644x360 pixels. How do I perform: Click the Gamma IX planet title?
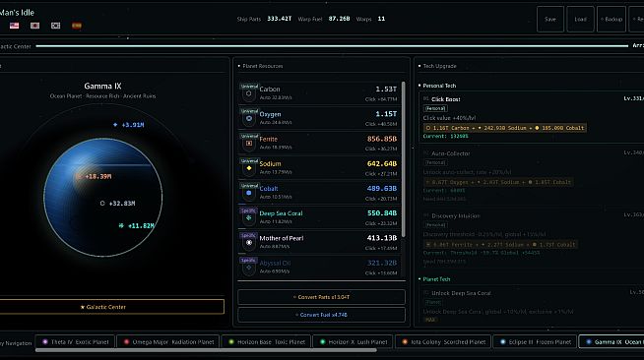(x=102, y=86)
